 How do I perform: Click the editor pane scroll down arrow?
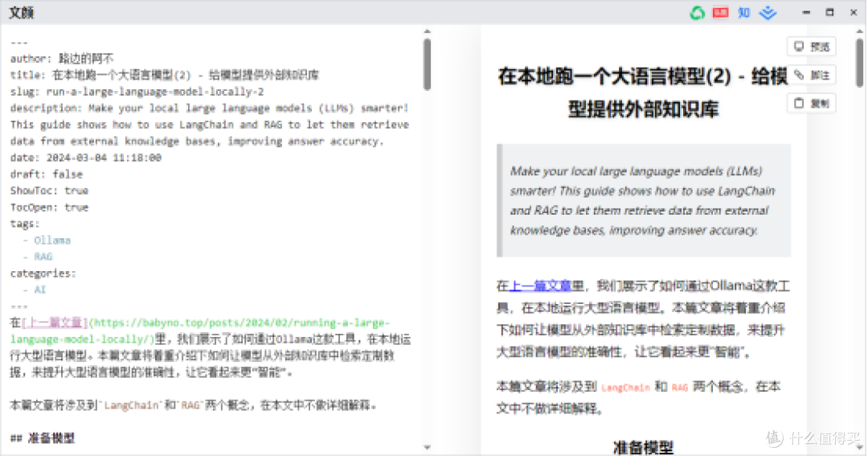(x=427, y=447)
